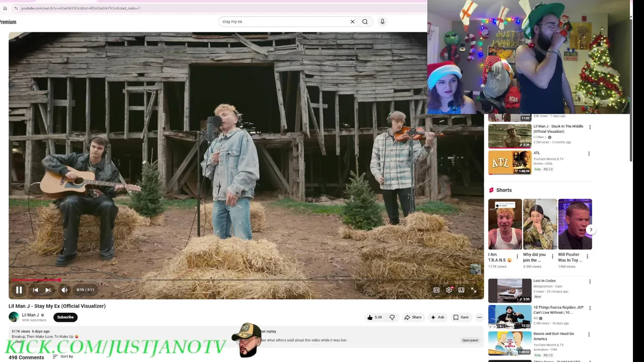Click the video progress bar
Viewport: 644px width, 362px height.
click(246, 280)
